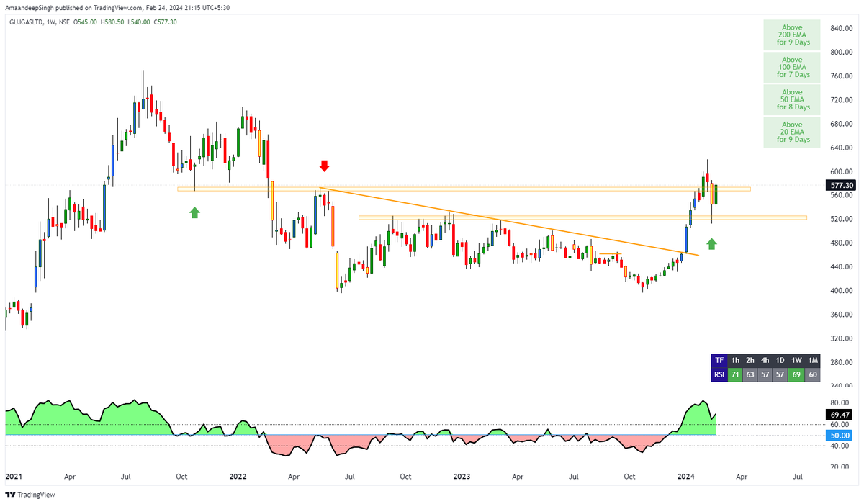Click the 480.00 price axis label
The height and width of the screenshot is (504, 864).
point(841,243)
